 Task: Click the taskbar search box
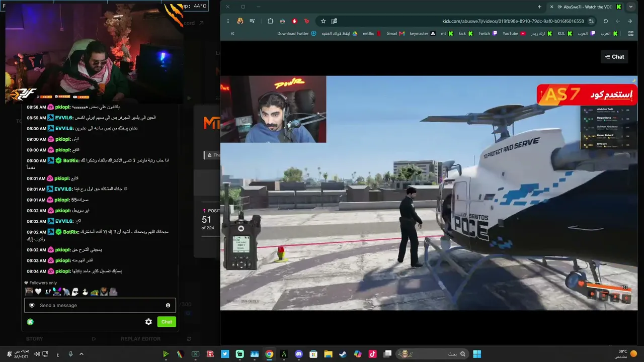click(432, 354)
